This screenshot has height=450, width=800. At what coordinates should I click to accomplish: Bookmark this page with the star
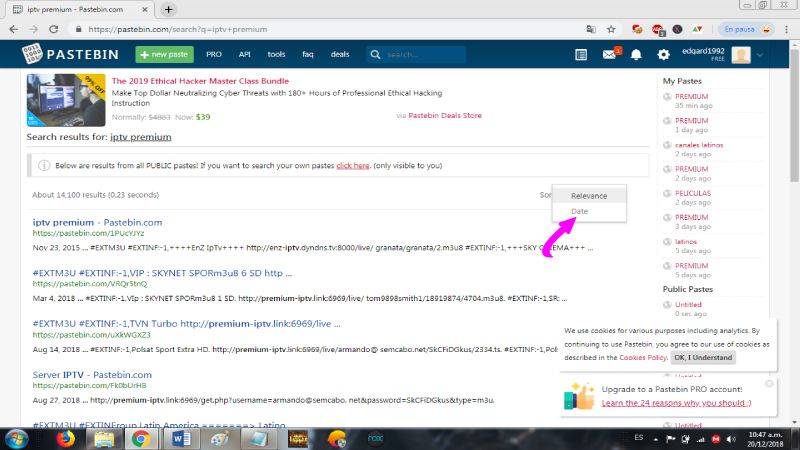(x=611, y=30)
